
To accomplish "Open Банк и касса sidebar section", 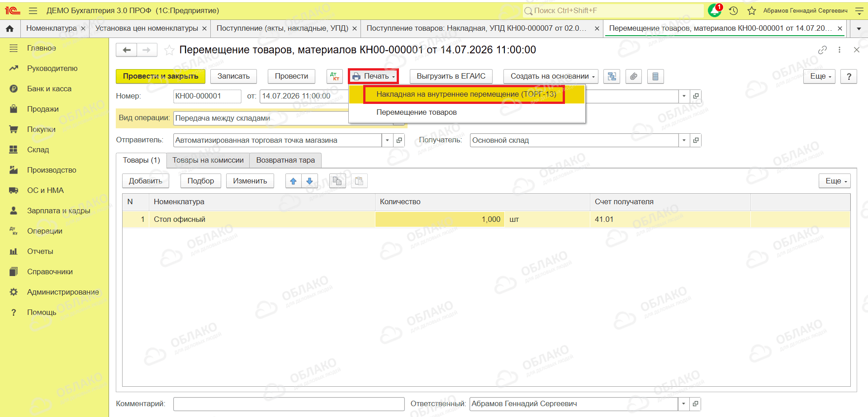I will coord(49,89).
